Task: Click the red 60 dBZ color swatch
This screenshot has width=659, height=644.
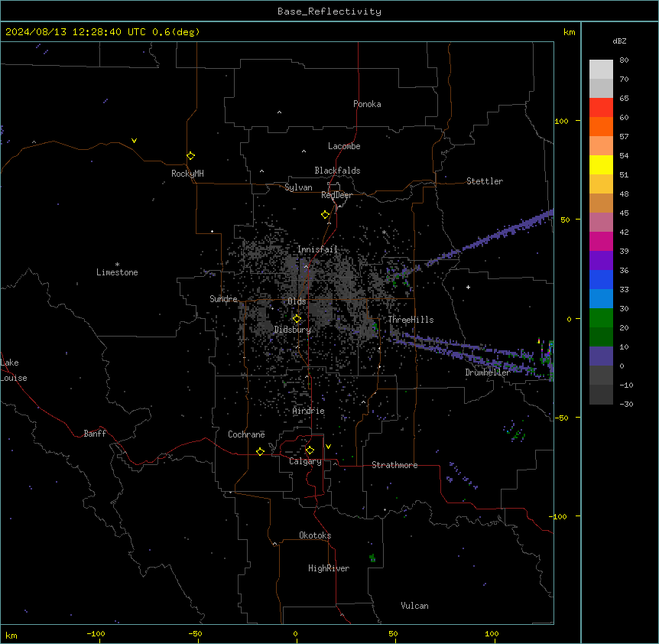Action: [x=601, y=108]
